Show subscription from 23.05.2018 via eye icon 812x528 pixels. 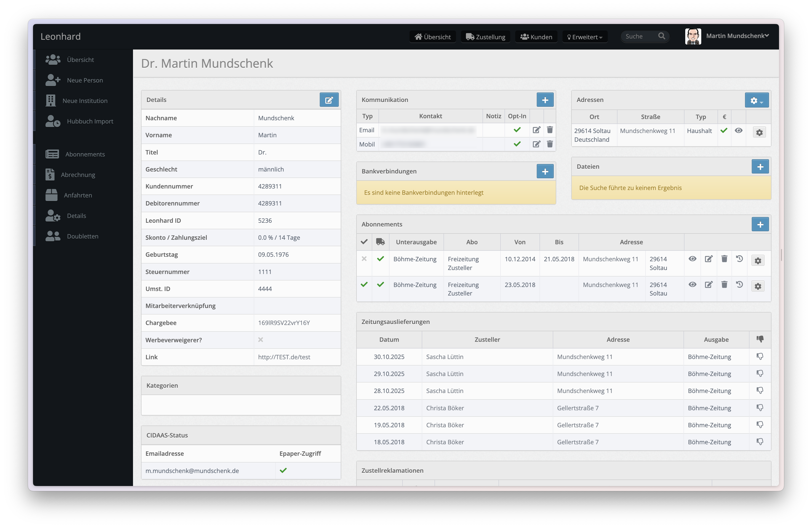click(x=692, y=284)
